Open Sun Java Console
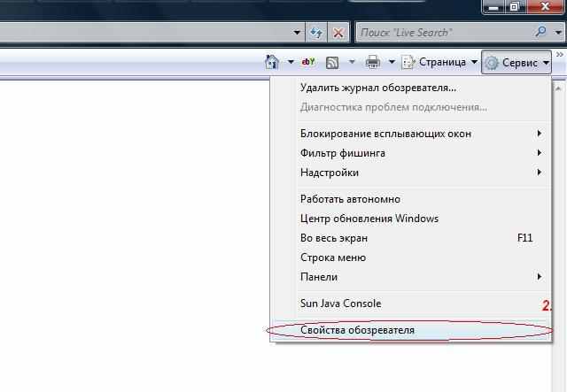 tap(411, 304)
